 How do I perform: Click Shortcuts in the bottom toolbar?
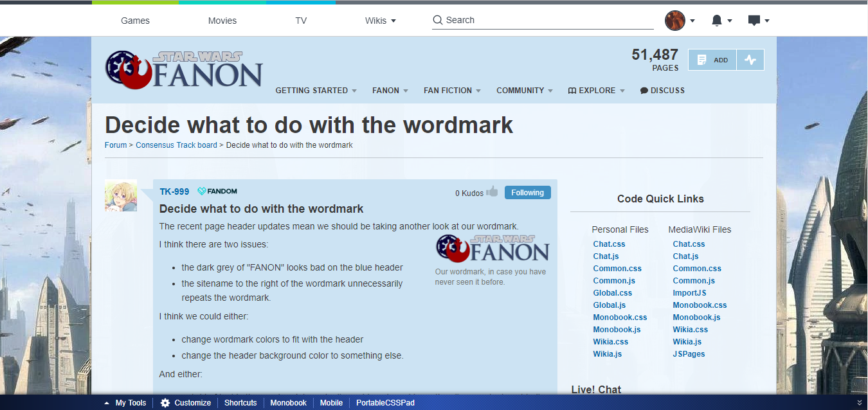(x=240, y=403)
